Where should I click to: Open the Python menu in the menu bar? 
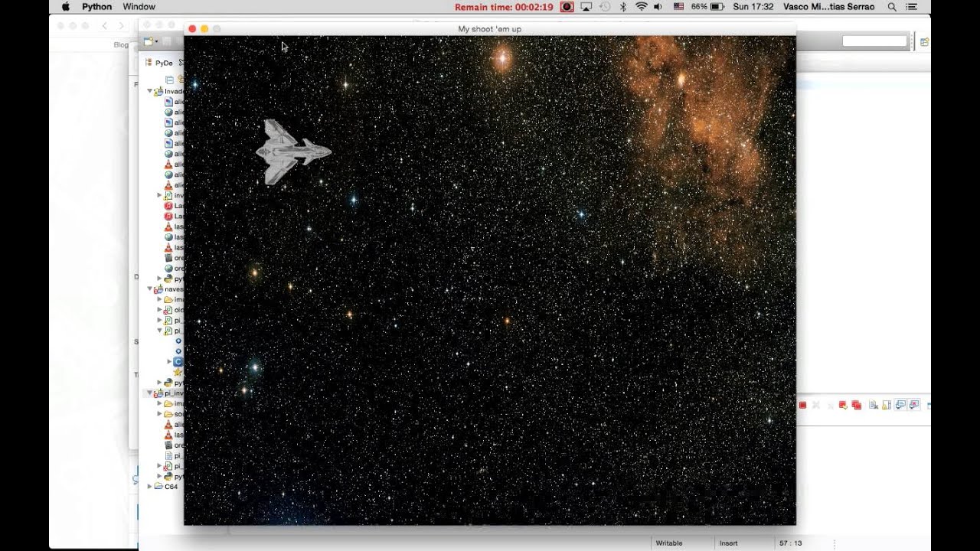coord(96,6)
